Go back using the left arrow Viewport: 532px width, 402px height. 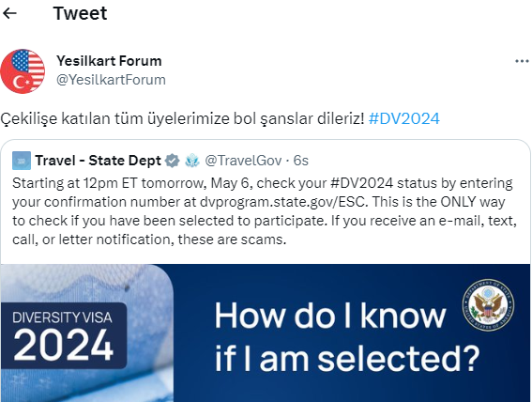pyautogui.click(x=9, y=13)
